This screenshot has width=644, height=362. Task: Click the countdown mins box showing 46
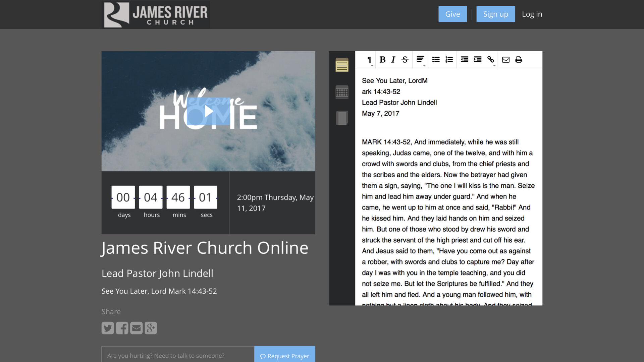point(178,197)
